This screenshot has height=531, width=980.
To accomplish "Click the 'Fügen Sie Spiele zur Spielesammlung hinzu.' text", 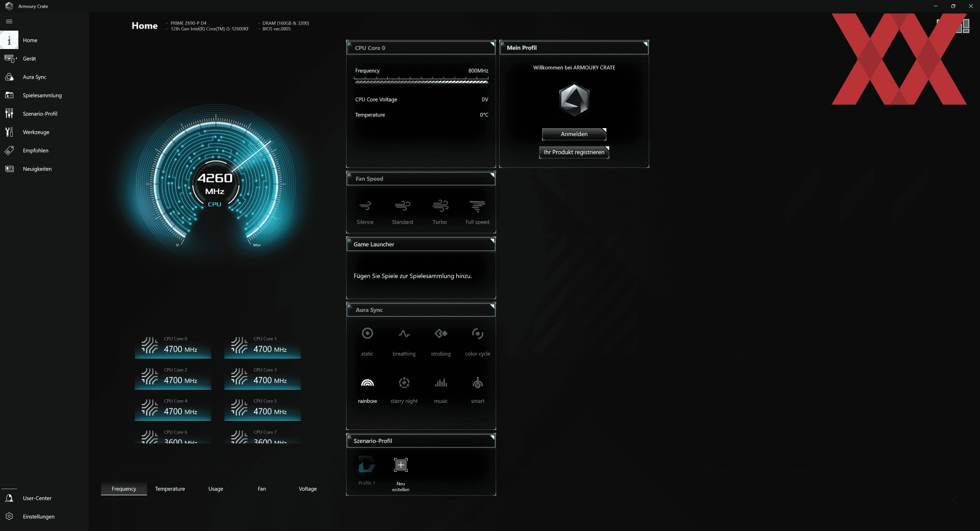I will (412, 276).
